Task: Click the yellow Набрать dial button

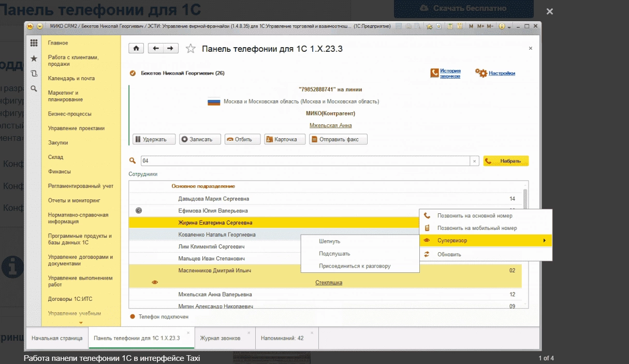Action: [506, 161]
